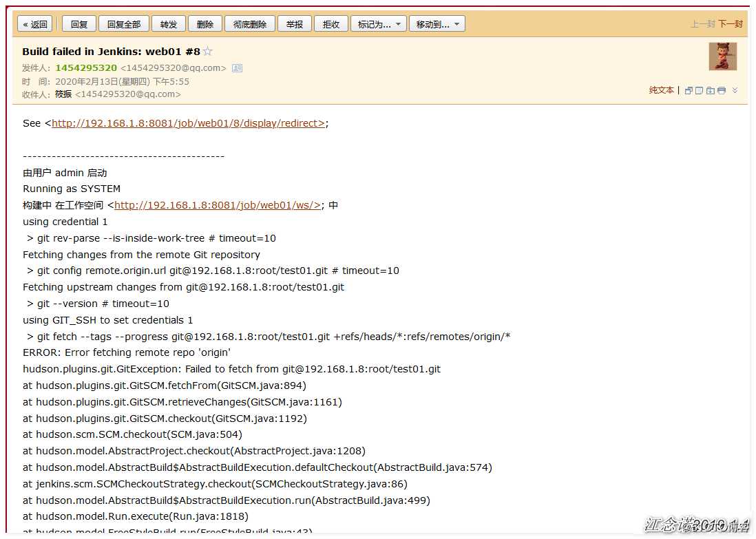The width and height of the screenshot is (756, 539).
Task: Click 'AbstractBuildExecution.run(AbstractBuild.java:499)' line
Action: (x=226, y=500)
